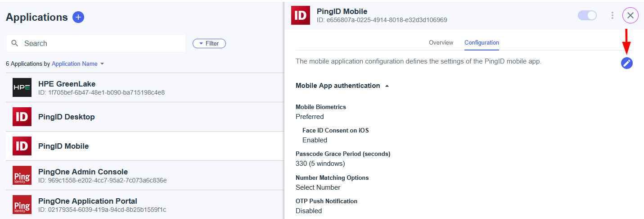The height and width of the screenshot is (219, 644).
Task: Click the PingID Desktop app icon
Action: 22,117
